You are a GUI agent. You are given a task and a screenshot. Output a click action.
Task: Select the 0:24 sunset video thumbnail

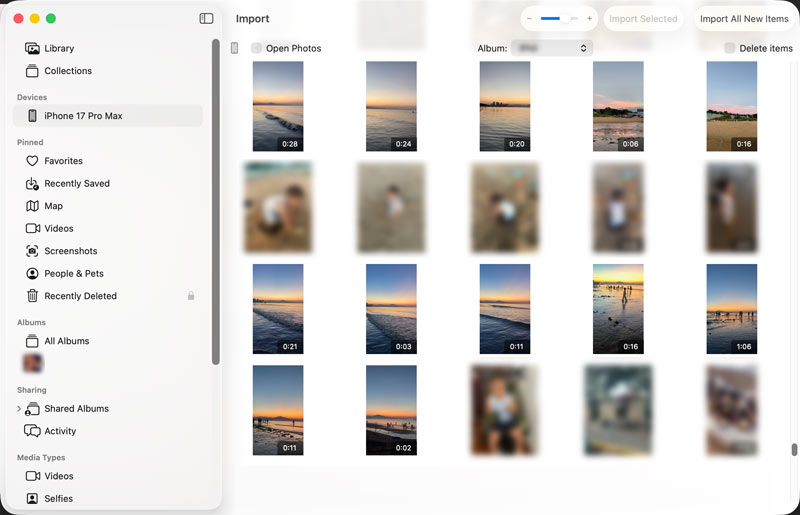[391, 107]
